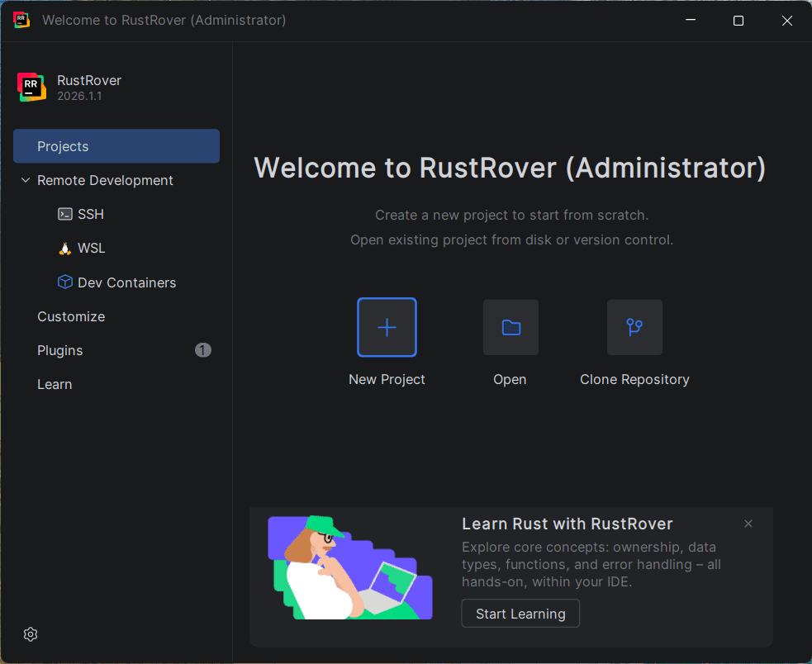The image size is (812, 664).
Task: Close the RustRover welcome window
Action: click(x=787, y=20)
